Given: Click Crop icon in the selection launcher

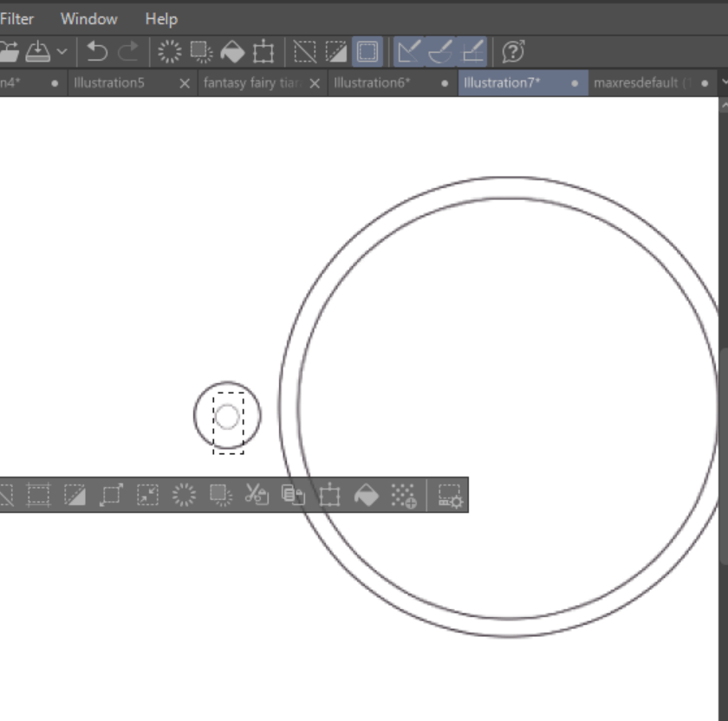Looking at the screenshot, I should pos(38,495).
